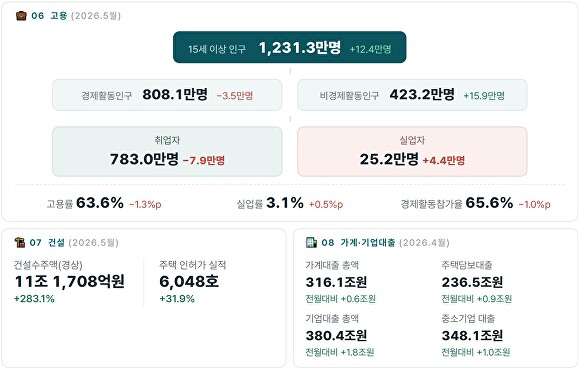Select the 취업자 783.0만명 card
The image size is (580, 370).
point(167,152)
